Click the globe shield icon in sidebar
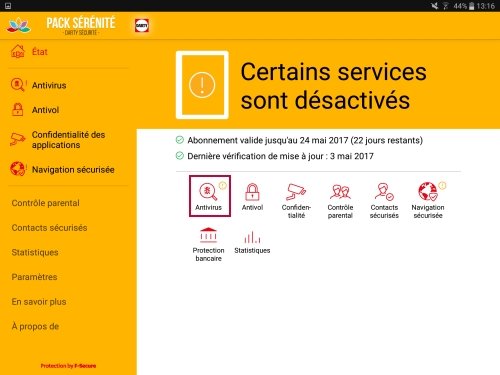This screenshot has width=500, height=375. (17, 169)
